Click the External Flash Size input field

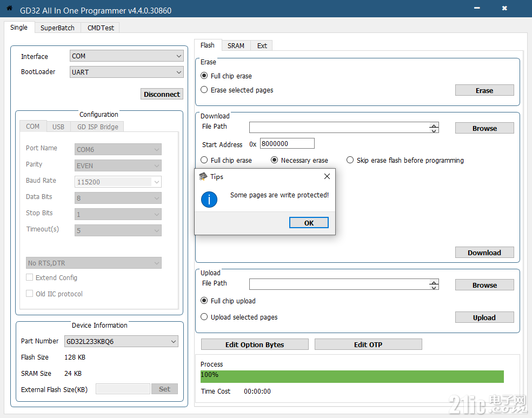coord(123,389)
